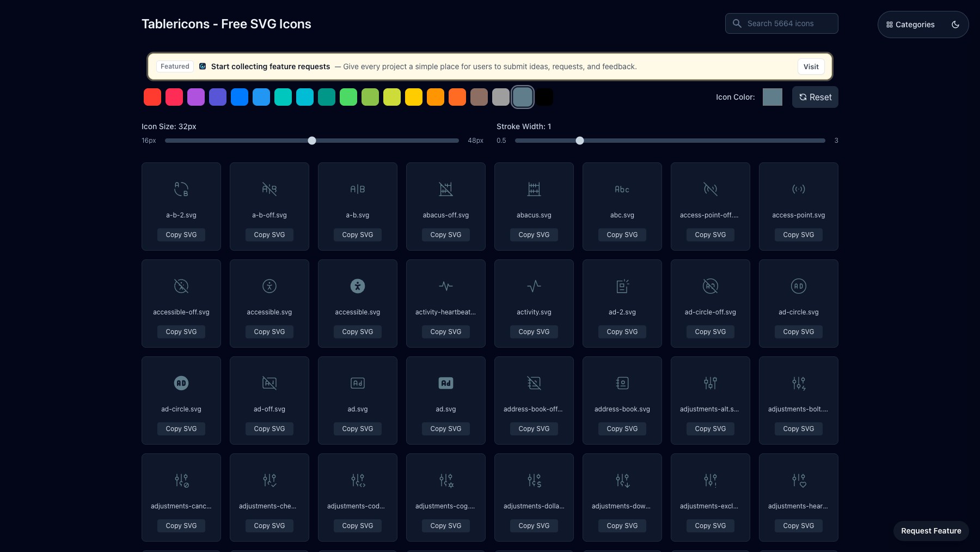Click the ad-2 icon
The height and width of the screenshot is (552, 980).
point(622,286)
